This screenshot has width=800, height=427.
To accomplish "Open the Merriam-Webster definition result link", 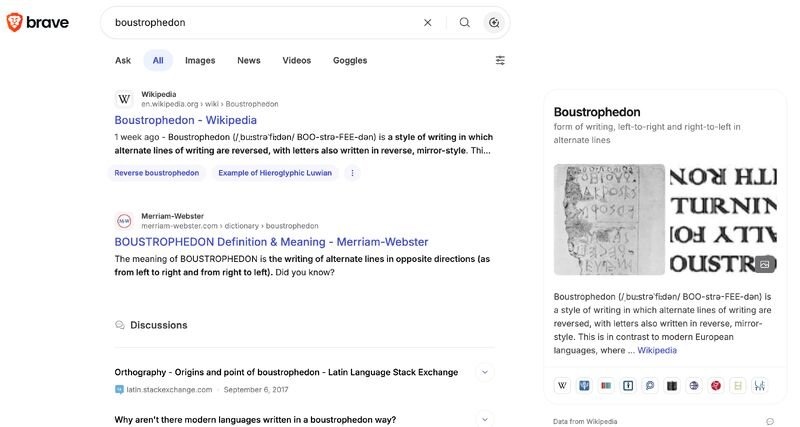I will click(271, 242).
